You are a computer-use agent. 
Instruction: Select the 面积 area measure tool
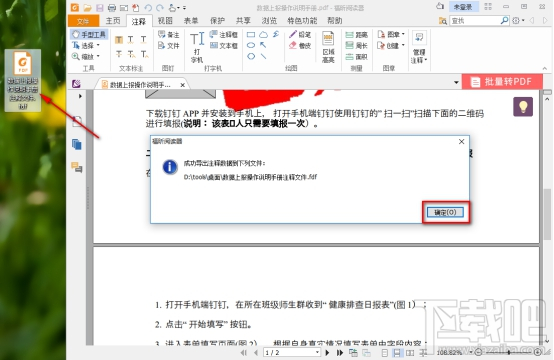[357, 57]
